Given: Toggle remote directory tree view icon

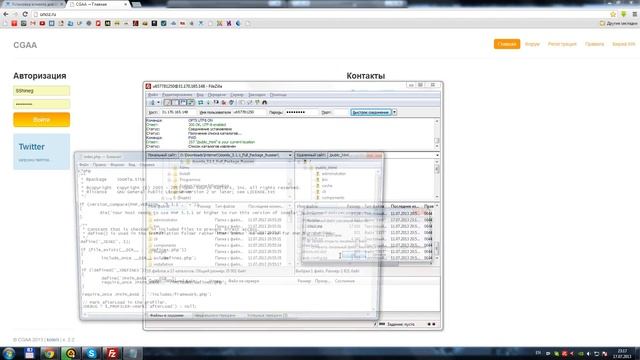Looking at the screenshot, I should [x=182, y=102].
